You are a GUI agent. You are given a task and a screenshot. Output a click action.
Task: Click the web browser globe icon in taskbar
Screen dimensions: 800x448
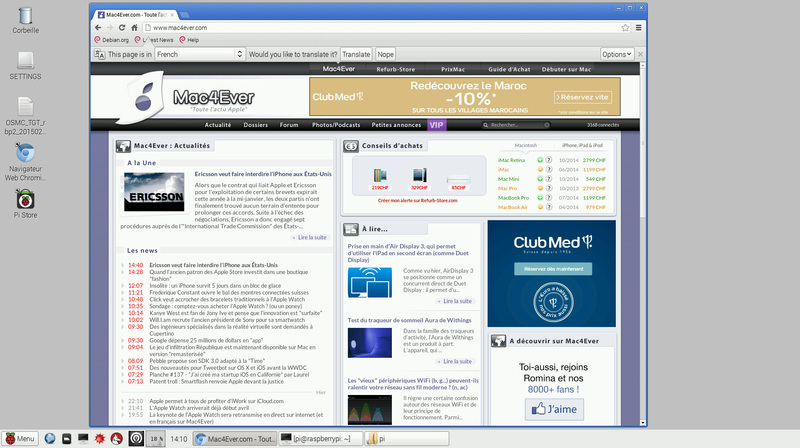(49, 438)
